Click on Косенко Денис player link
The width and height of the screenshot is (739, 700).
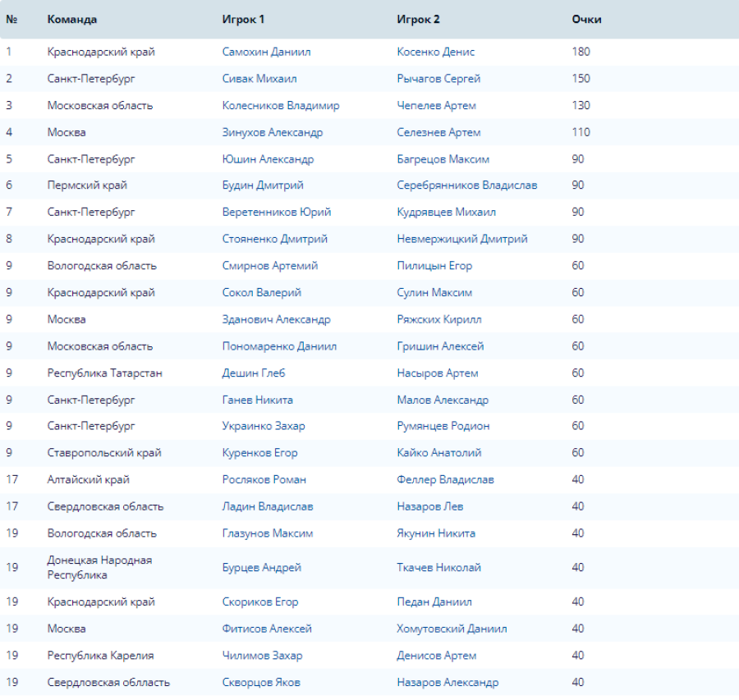[435, 52]
